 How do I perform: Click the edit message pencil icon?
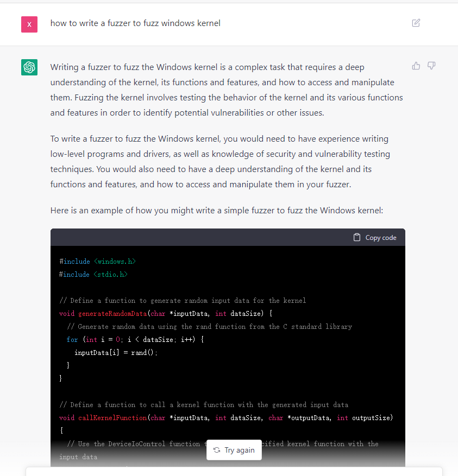[x=416, y=23]
